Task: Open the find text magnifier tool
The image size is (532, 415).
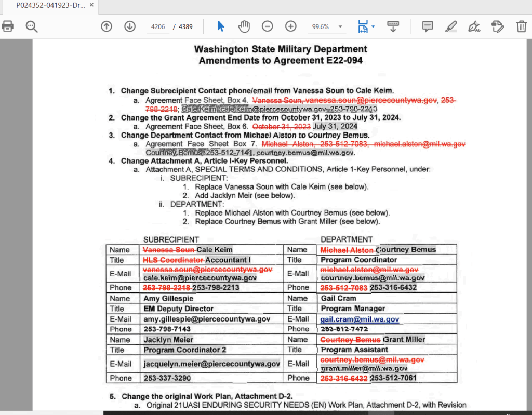Action: click(x=32, y=26)
